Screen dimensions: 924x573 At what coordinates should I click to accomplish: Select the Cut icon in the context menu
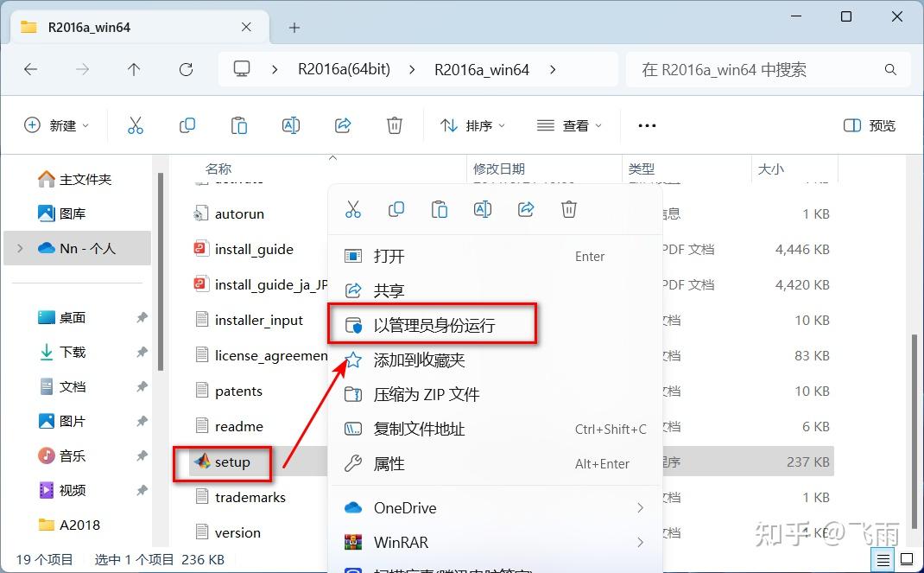[x=352, y=209]
